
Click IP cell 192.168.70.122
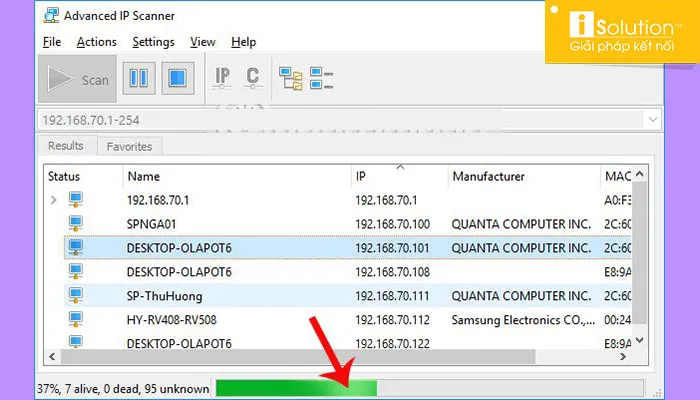[392, 343]
